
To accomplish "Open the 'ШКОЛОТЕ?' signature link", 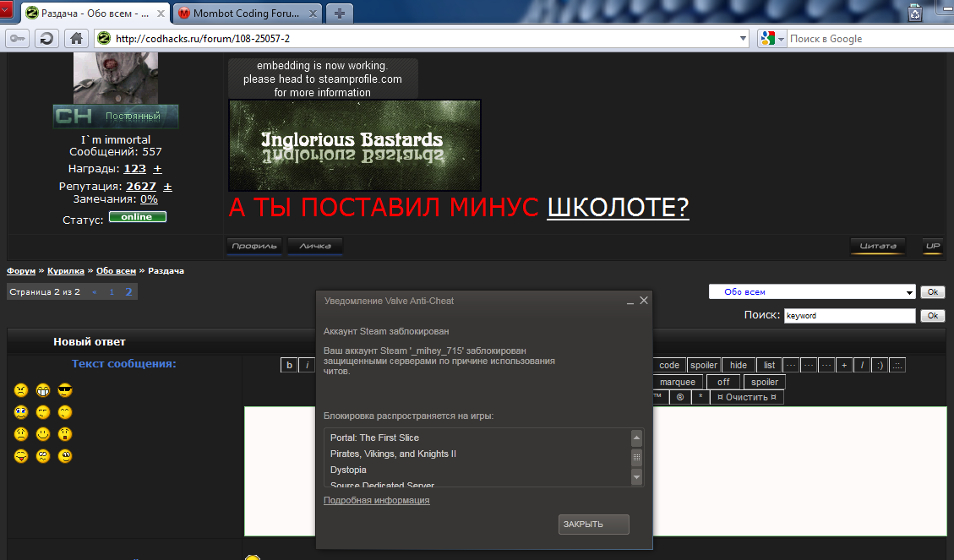I will 619,207.
